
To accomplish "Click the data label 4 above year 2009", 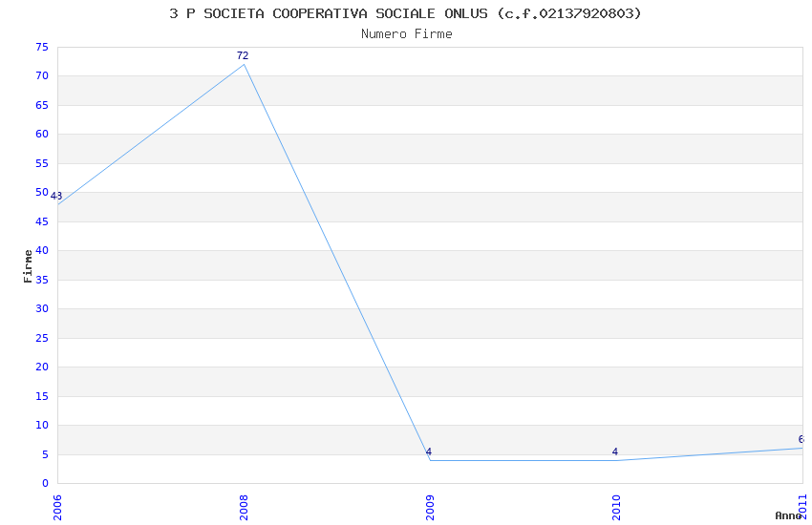I will (x=428, y=451).
